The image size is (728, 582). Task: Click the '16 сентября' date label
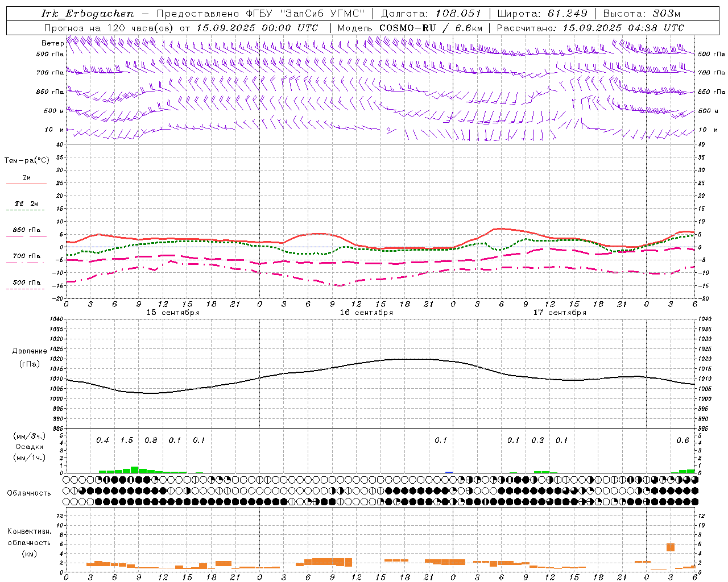coord(366,312)
